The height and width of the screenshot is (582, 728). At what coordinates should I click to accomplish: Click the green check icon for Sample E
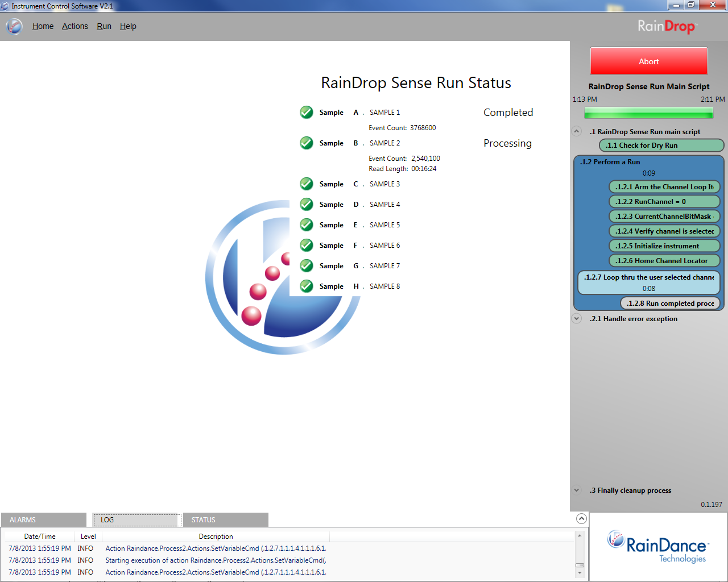click(307, 225)
